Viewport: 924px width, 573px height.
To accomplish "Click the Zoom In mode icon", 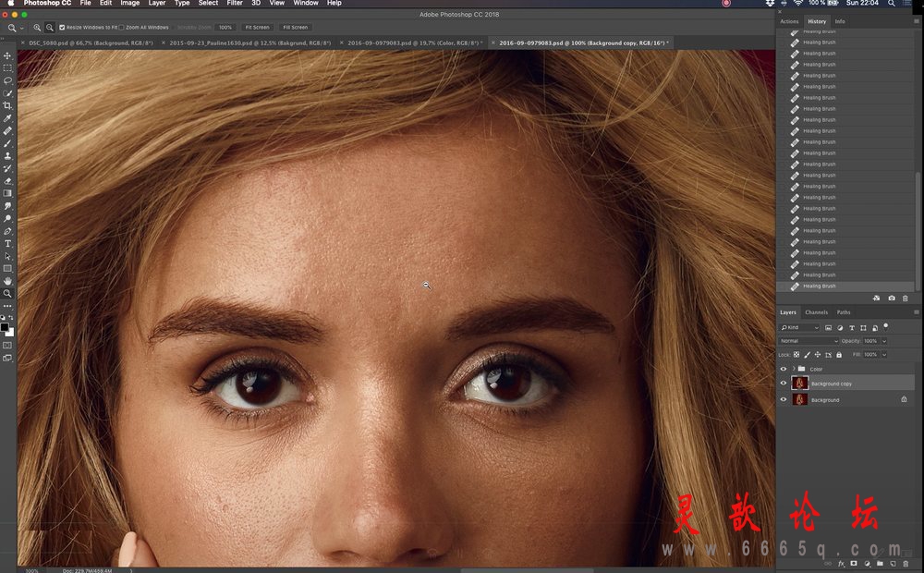I will tap(37, 27).
